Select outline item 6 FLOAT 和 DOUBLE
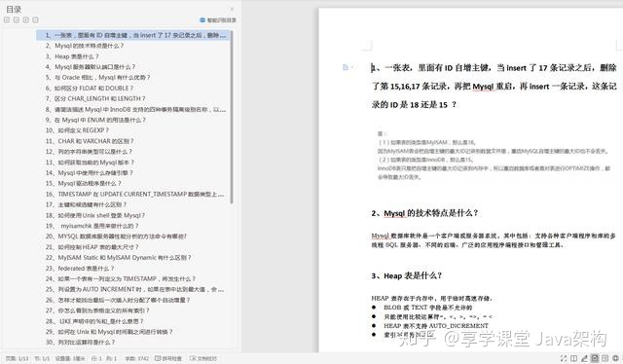Viewport: 623px width, 364px height. click(90, 89)
